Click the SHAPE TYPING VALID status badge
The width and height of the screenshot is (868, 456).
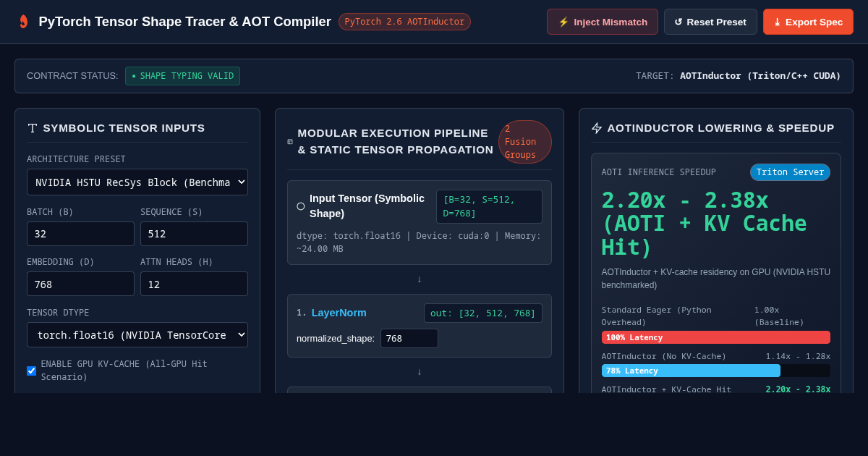coord(182,76)
